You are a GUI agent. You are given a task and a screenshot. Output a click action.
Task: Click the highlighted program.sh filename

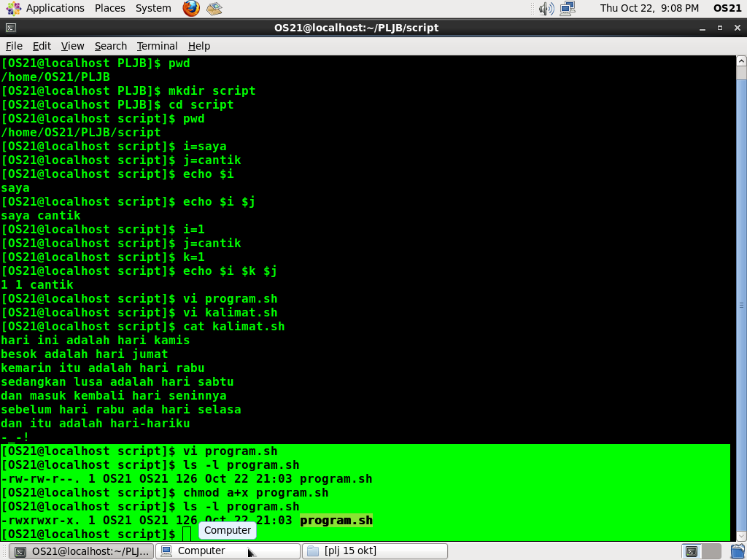[x=336, y=521]
